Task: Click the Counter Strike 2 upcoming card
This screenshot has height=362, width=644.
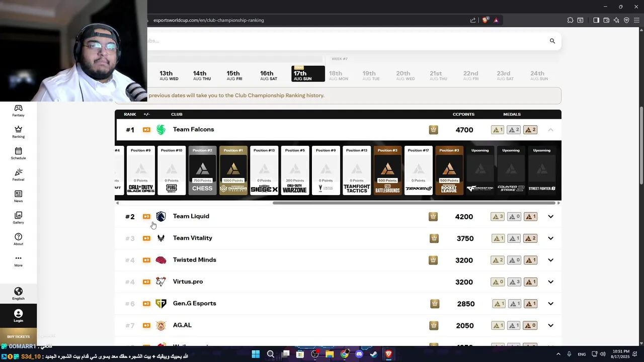Action: [x=511, y=170]
